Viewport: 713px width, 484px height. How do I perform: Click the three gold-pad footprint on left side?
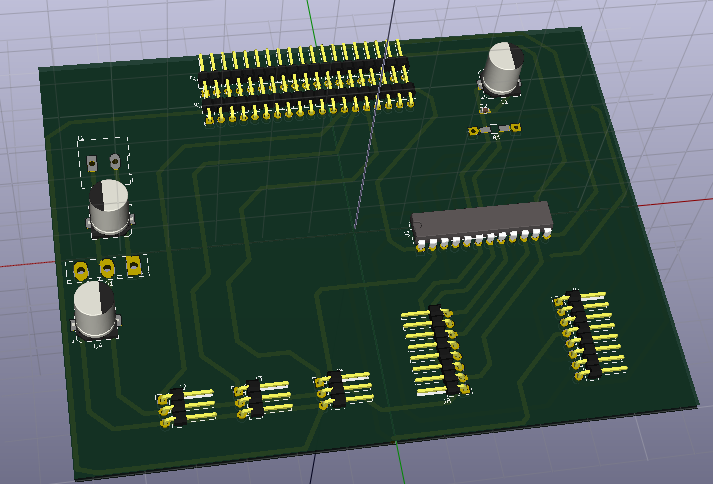[x=106, y=267]
